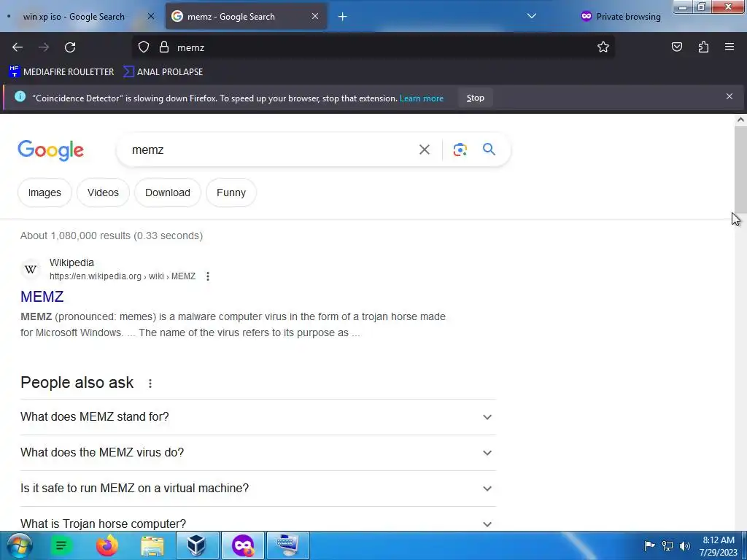
Task: Bookmark this page with the star
Action: 603,47
